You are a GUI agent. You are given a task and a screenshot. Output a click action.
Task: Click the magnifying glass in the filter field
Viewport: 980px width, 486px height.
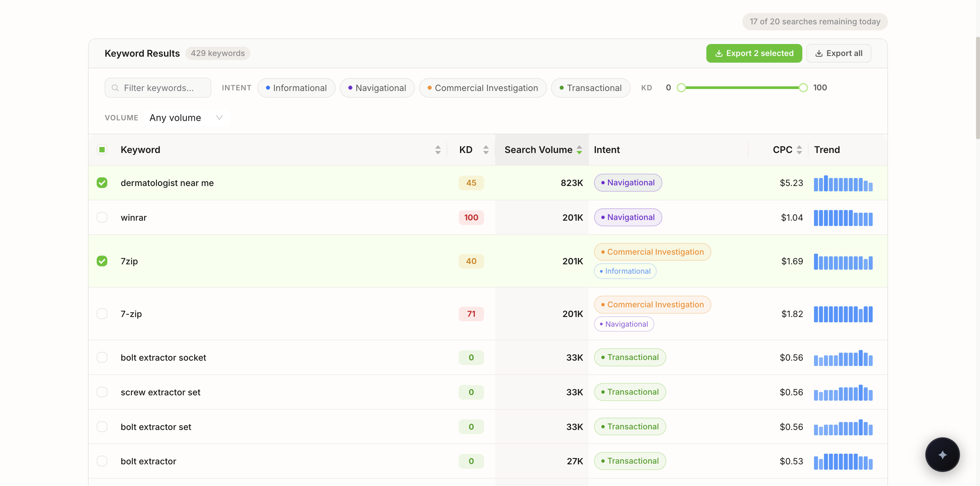pos(115,88)
